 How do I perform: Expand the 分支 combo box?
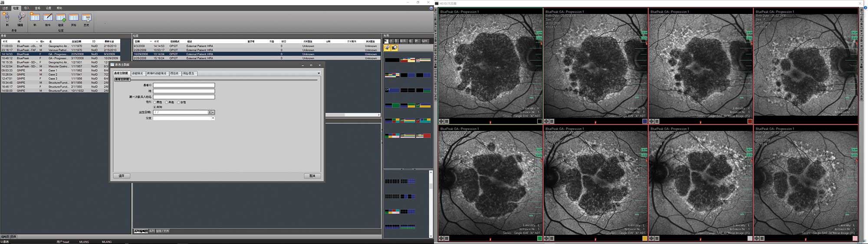click(213, 118)
